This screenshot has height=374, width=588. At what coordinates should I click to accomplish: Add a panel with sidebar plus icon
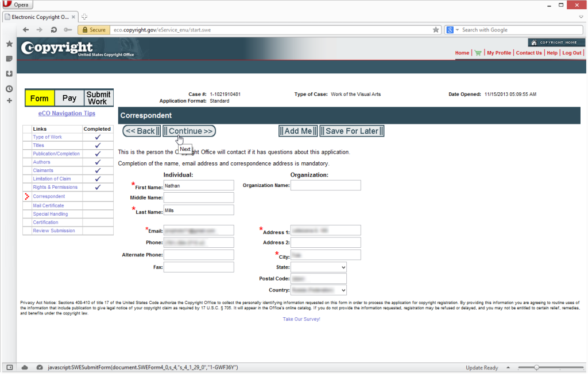9,100
